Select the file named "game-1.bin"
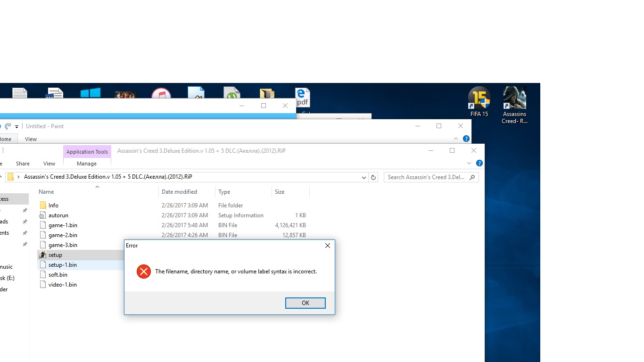This screenshot has height=362, width=644. coord(63,225)
